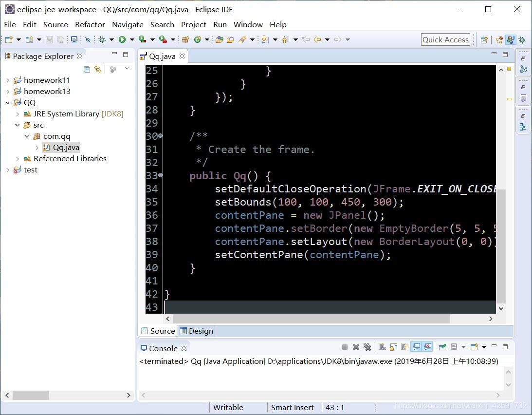This screenshot has height=415, width=532.
Task: Expand JRE System Library node
Action: point(18,114)
